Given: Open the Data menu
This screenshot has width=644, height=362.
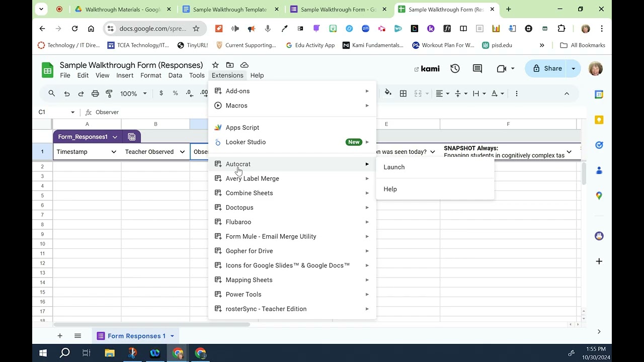Looking at the screenshot, I should click(175, 75).
